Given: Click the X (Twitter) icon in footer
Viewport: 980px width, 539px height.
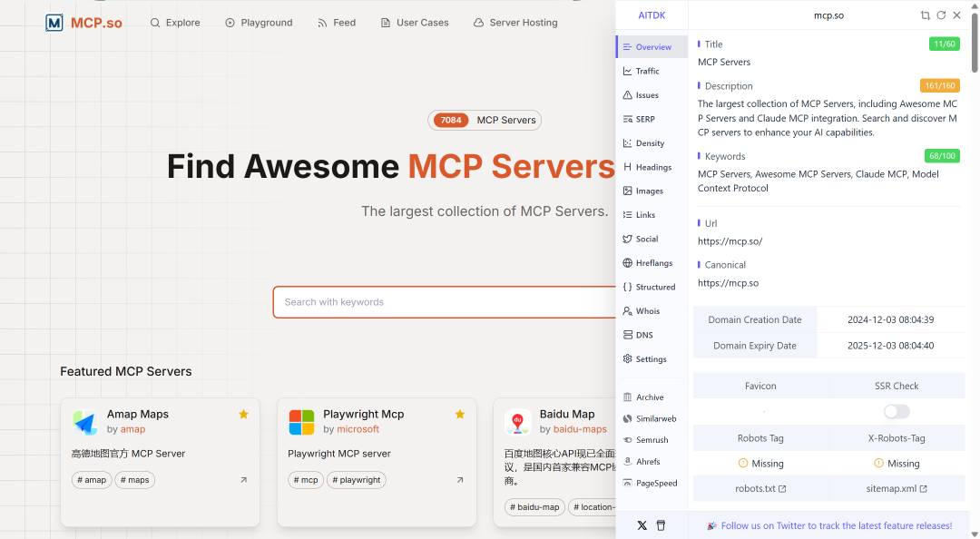Looking at the screenshot, I should click(x=642, y=525).
